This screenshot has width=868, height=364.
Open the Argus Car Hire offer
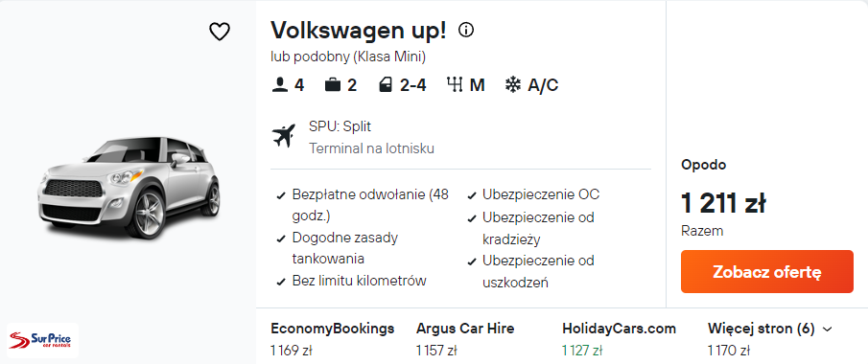(465, 339)
